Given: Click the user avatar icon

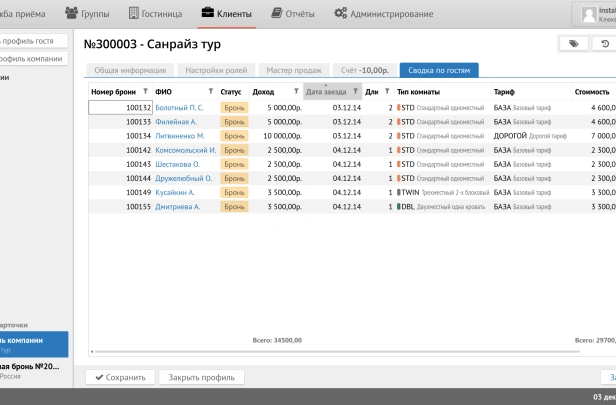Looking at the screenshot, I should point(590,14).
